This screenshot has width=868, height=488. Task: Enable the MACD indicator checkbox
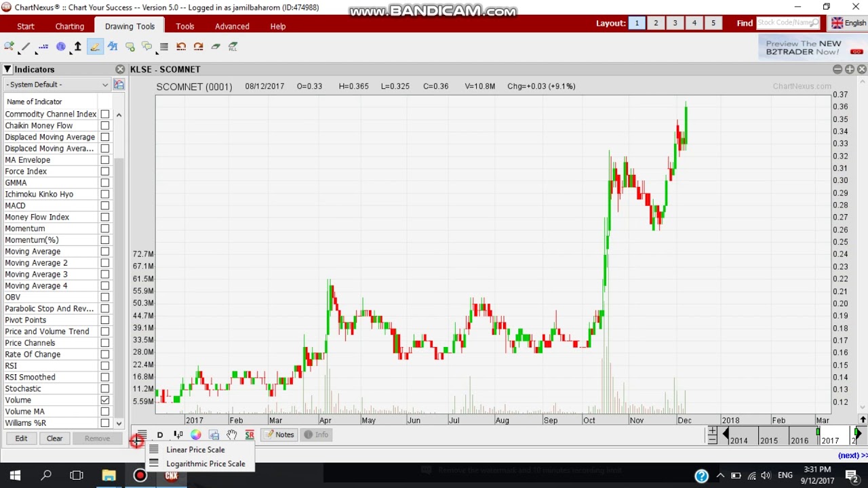[x=105, y=205]
